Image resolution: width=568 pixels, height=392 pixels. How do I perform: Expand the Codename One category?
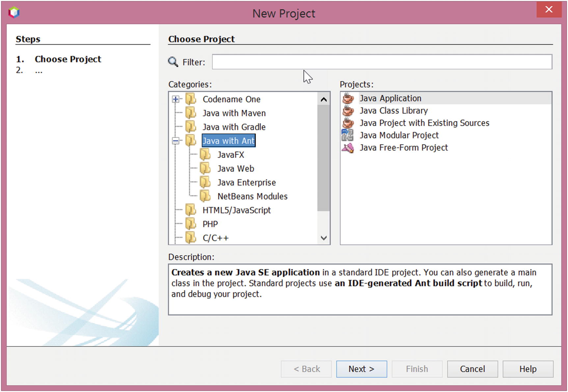pyautogui.click(x=176, y=99)
